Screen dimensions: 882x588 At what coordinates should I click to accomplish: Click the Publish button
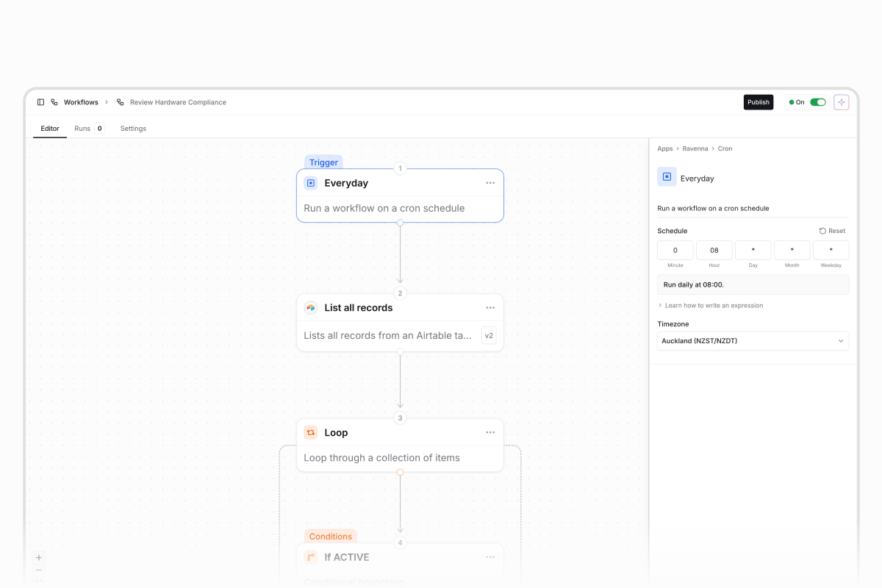[x=759, y=102]
